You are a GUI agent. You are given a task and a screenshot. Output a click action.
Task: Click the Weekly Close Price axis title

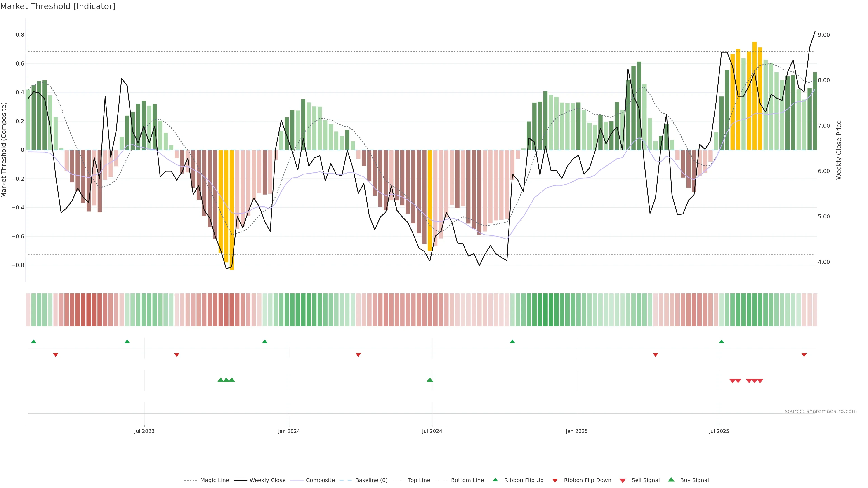pyautogui.click(x=839, y=150)
